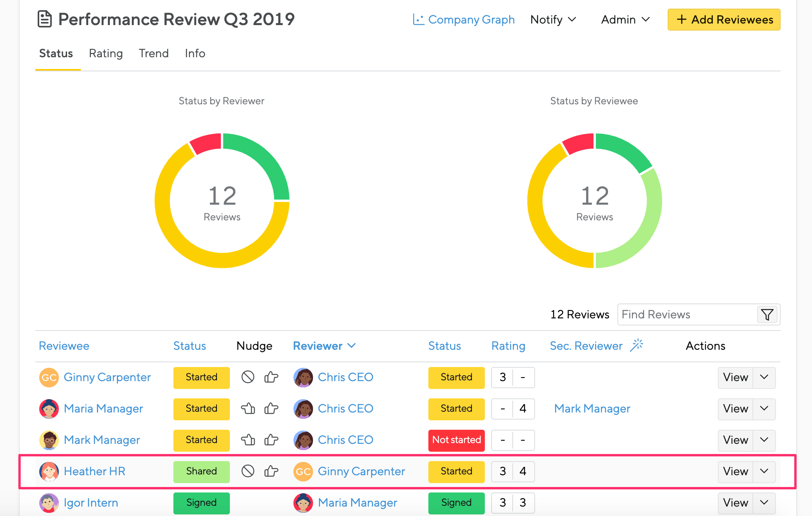Expand the Admin dropdown menu

(625, 20)
